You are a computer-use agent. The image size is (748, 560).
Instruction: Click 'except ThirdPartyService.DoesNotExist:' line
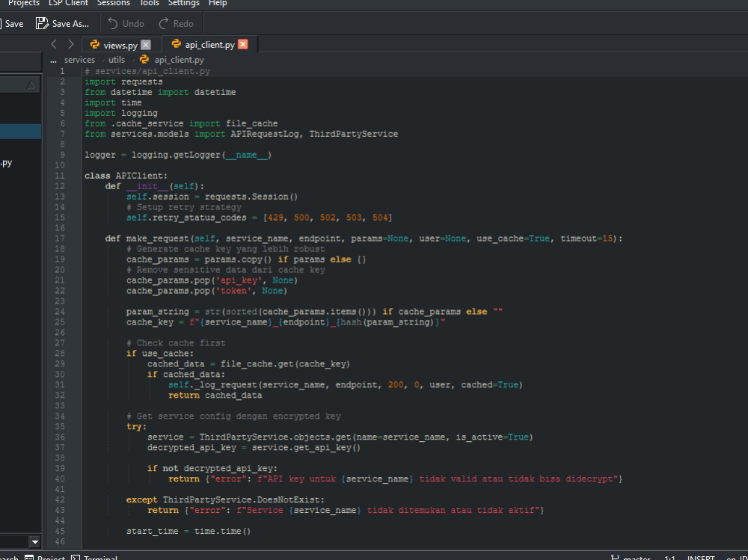[x=226, y=500]
